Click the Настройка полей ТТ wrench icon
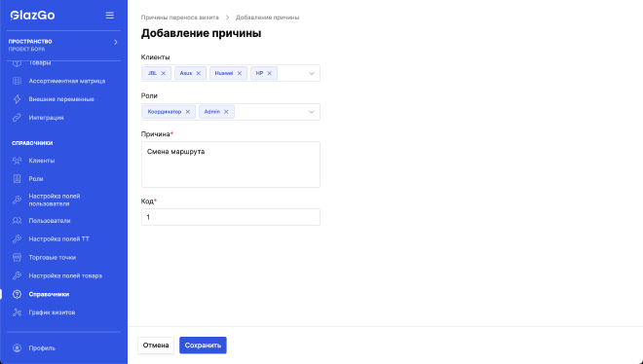The image size is (643, 364). [x=17, y=238]
